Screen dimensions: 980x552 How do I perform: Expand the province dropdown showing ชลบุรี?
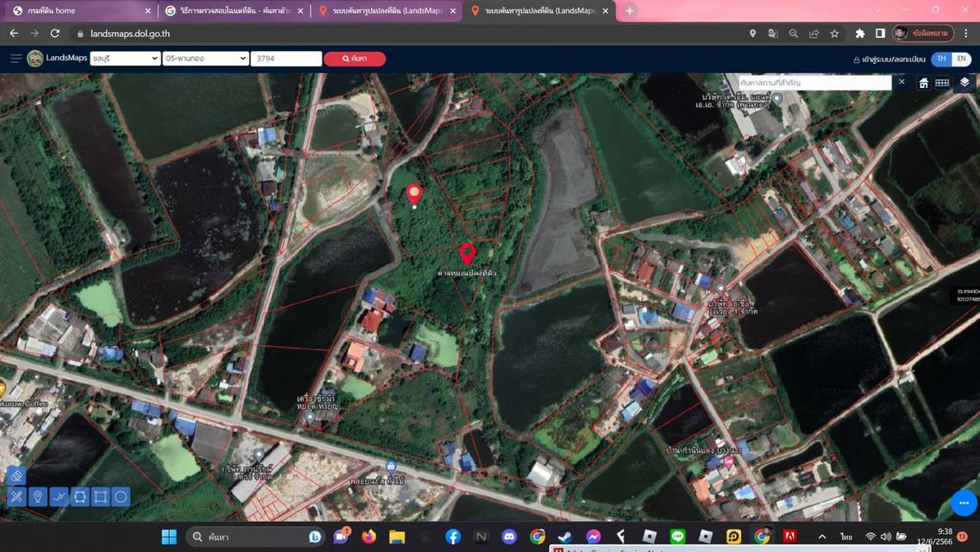click(125, 59)
